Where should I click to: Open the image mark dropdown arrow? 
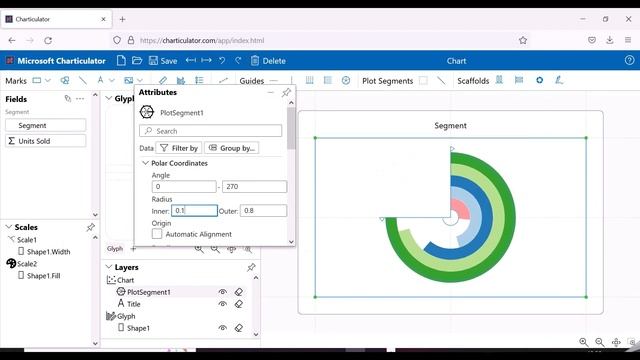pyautogui.click(x=140, y=80)
